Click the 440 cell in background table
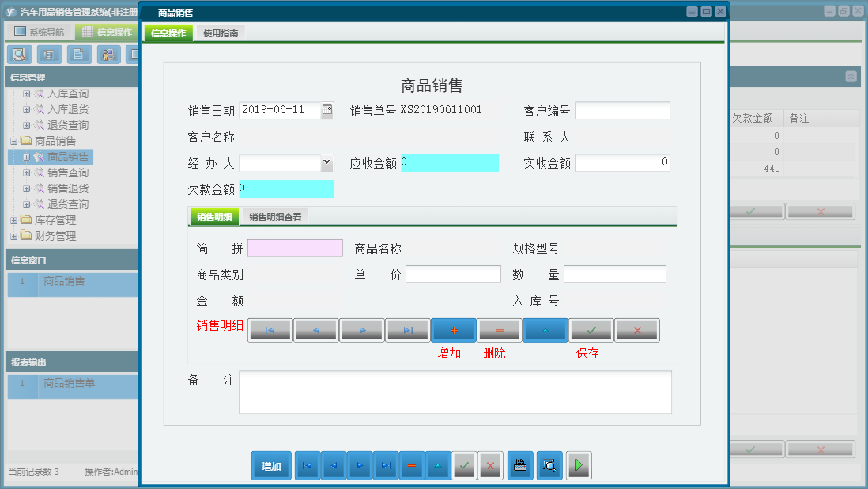Image resolution: width=868 pixels, height=489 pixels. (x=757, y=169)
